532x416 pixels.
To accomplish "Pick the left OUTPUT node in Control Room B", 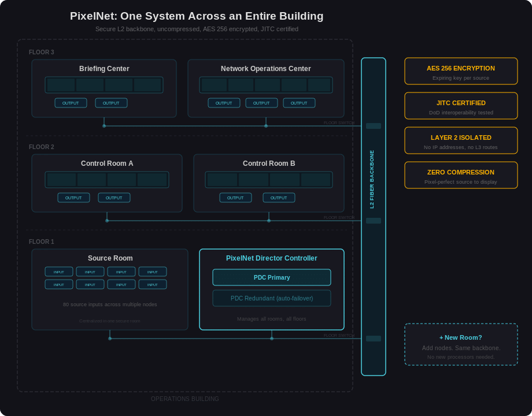I will pyautogui.click(x=235, y=198).
